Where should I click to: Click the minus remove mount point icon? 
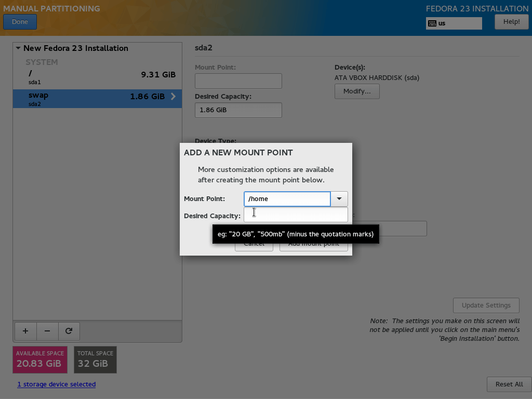(x=47, y=331)
